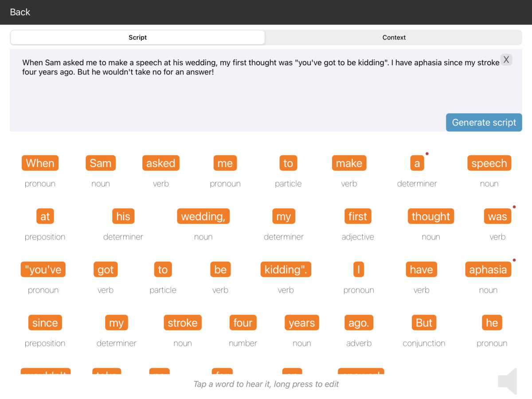
Task: Tap the word "asked"
Action: pyautogui.click(x=160, y=163)
